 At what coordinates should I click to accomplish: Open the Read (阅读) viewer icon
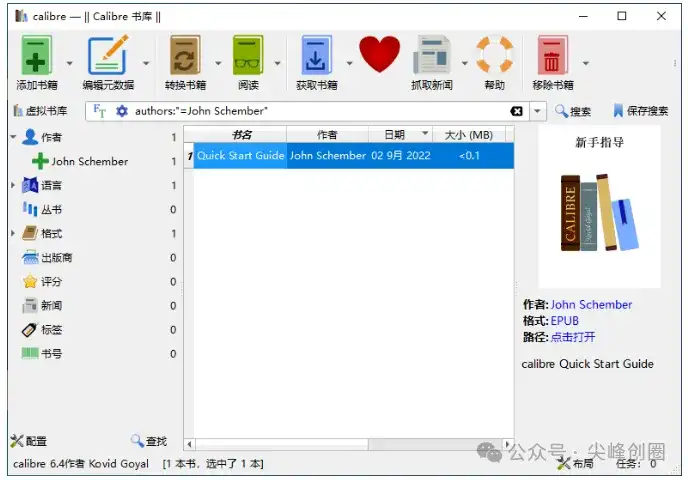pos(248,55)
